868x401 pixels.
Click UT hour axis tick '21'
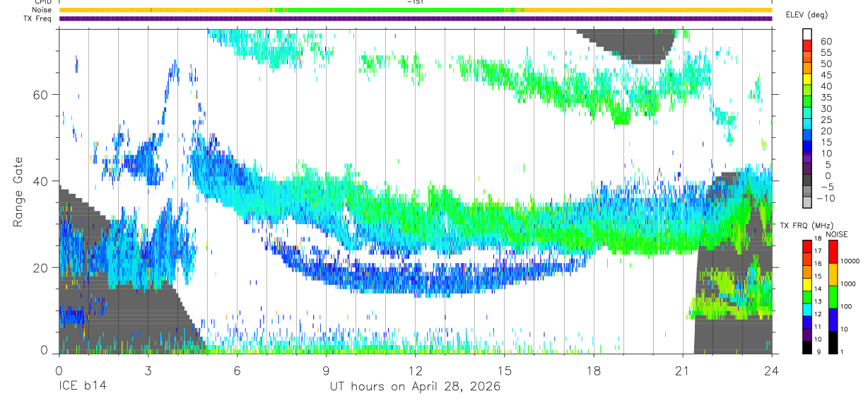point(682,370)
